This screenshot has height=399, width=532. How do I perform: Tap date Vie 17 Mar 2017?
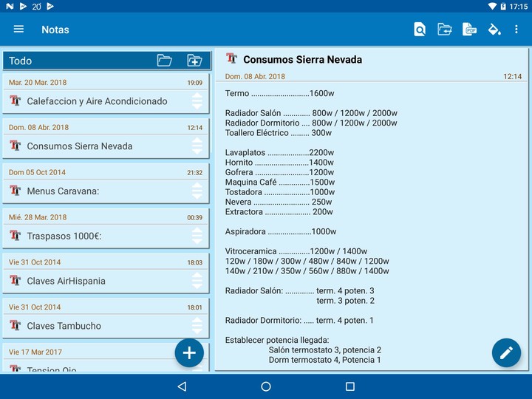[x=35, y=352]
